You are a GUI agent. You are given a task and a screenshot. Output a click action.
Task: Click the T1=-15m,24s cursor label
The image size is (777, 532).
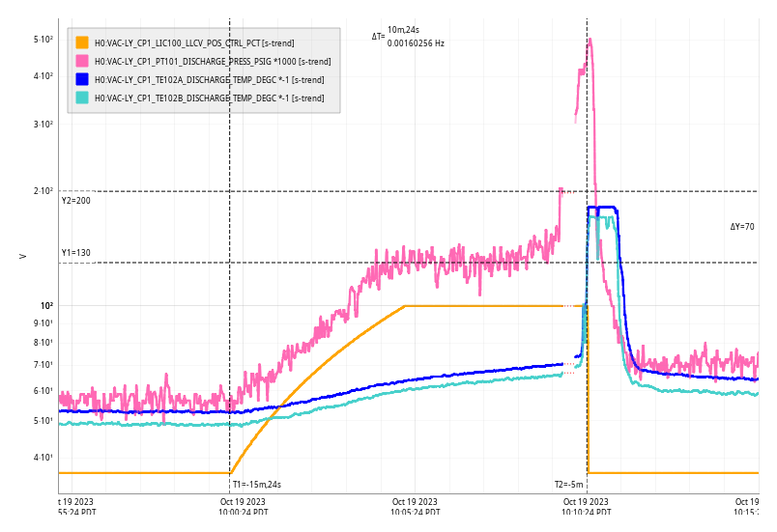tap(256, 485)
